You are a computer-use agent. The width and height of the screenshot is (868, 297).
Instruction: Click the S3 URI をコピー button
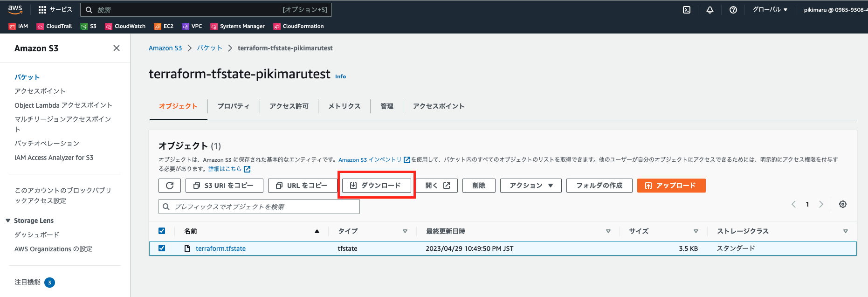pyautogui.click(x=224, y=186)
